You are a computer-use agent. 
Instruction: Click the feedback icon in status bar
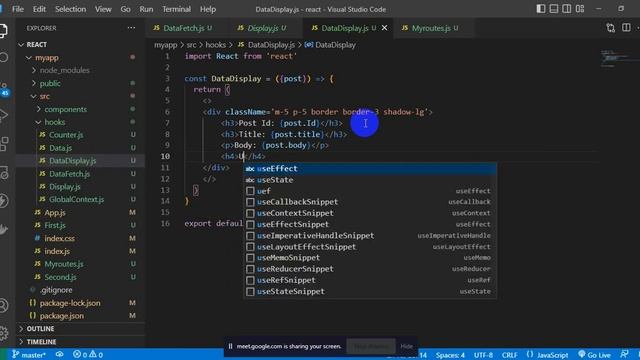624,355
